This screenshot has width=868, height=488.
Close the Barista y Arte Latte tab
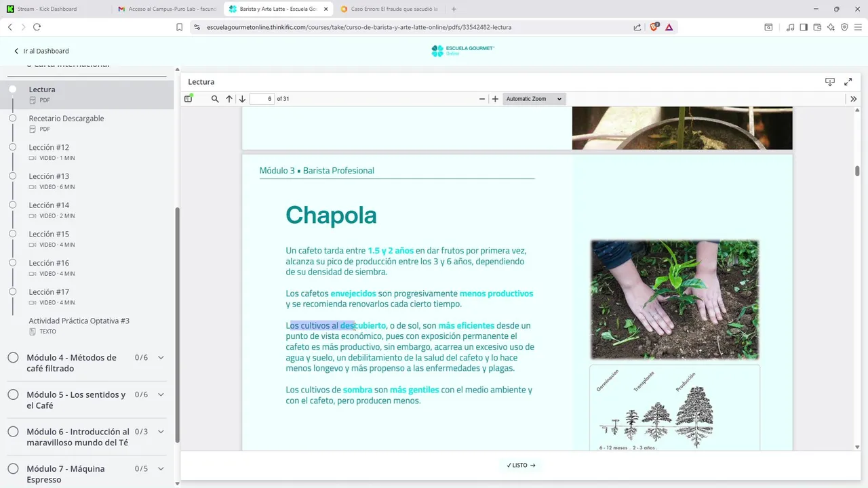click(325, 9)
